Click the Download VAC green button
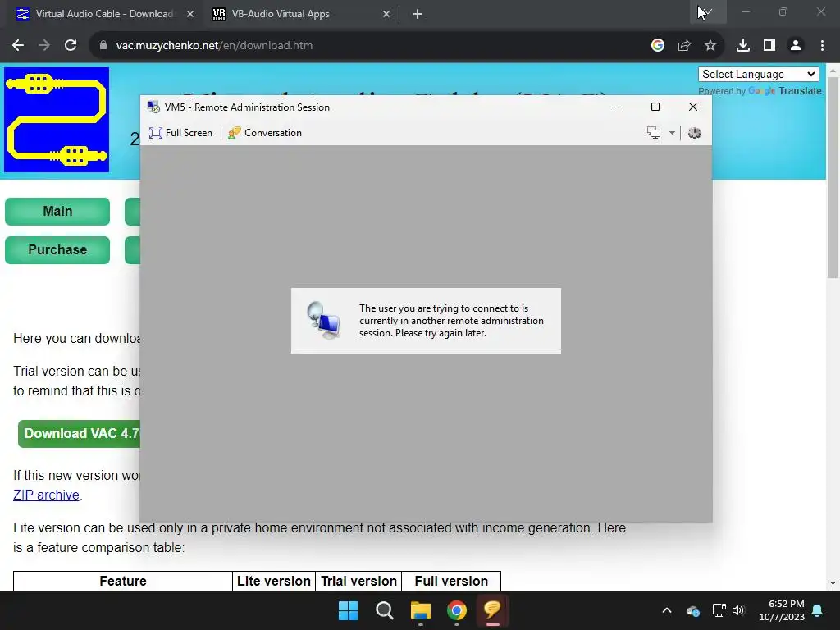This screenshot has height=630, width=840. (80, 433)
